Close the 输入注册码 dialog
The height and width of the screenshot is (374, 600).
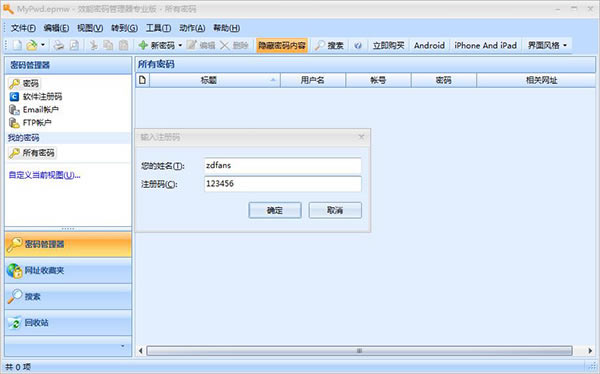361,137
